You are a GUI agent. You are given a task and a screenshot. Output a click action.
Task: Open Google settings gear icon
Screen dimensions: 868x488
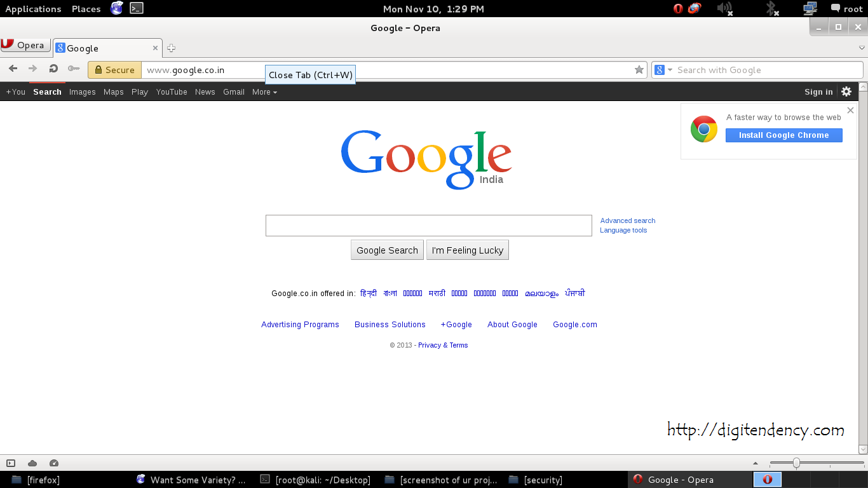pos(846,91)
